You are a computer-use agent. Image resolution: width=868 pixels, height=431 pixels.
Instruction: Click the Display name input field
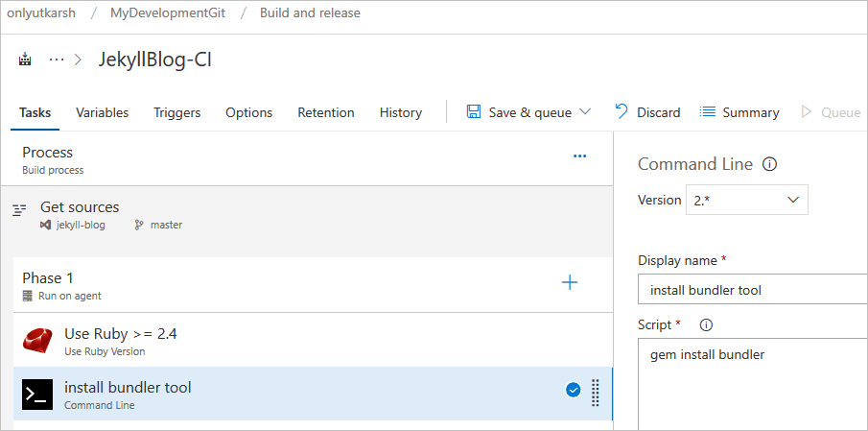pyautogui.click(x=752, y=290)
